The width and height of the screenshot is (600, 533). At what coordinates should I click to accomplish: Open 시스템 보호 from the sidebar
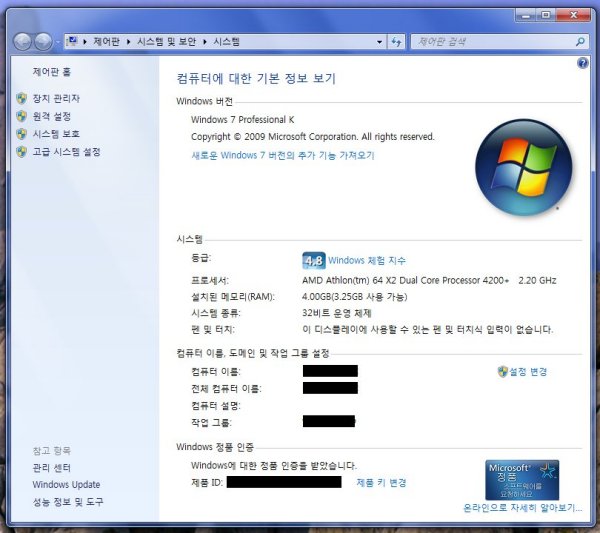coord(56,134)
